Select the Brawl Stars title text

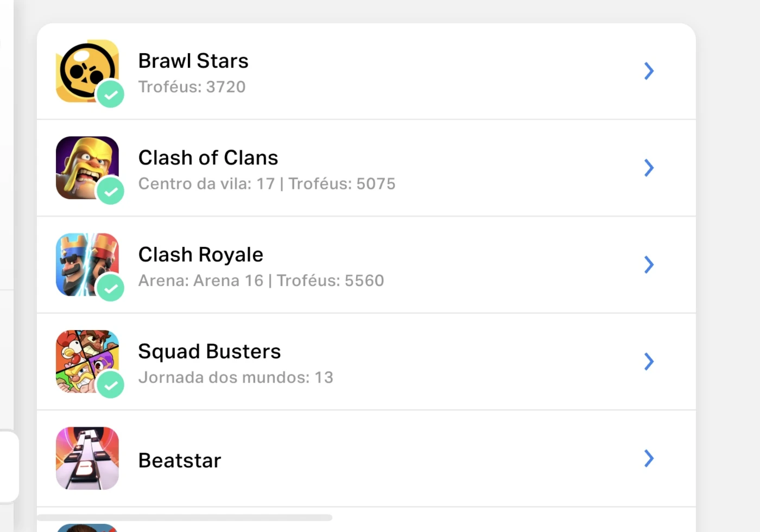(193, 61)
